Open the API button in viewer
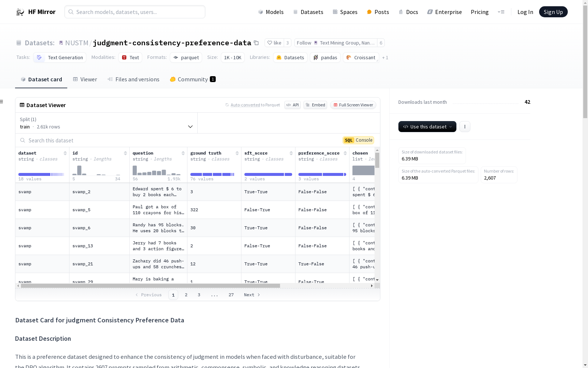The width and height of the screenshot is (588, 368). [x=293, y=105]
